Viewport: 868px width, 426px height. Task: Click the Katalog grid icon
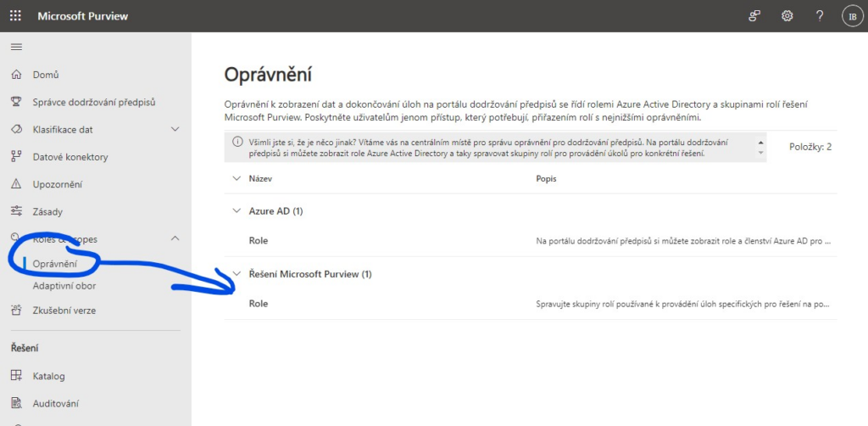(x=17, y=376)
